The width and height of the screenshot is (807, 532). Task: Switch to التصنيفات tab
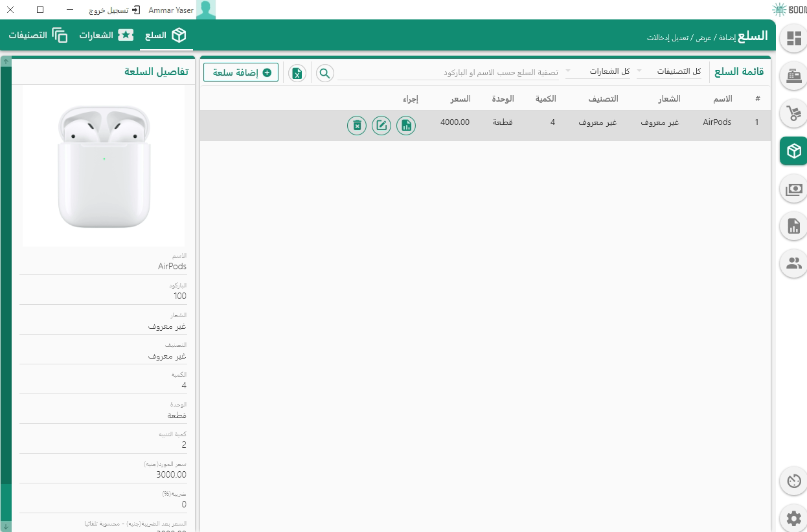tap(38, 36)
